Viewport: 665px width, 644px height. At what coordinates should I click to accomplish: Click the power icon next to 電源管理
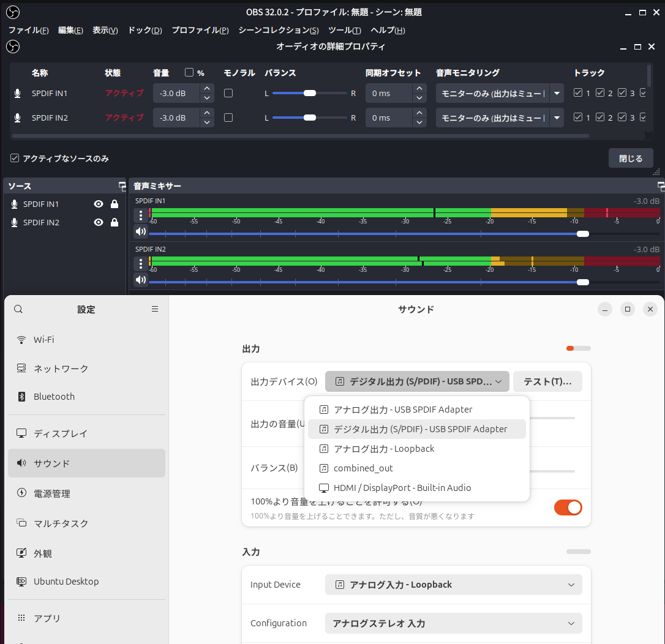pos(21,493)
